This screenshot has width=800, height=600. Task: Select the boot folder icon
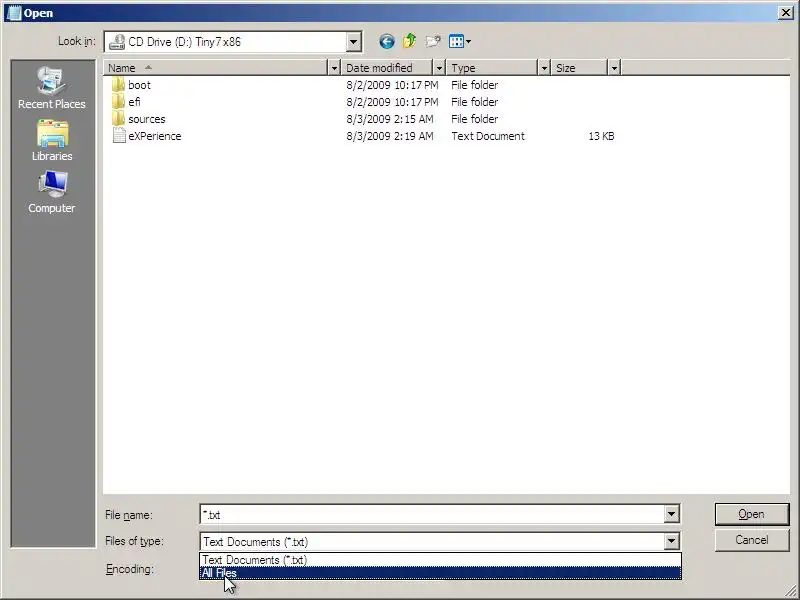tap(118, 85)
